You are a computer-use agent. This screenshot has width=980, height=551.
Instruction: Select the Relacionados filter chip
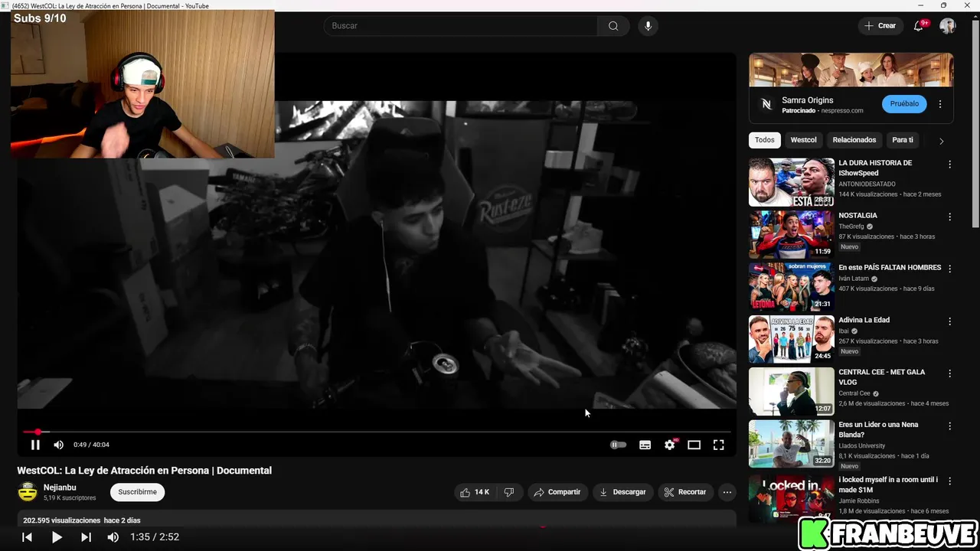tap(854, 140)
